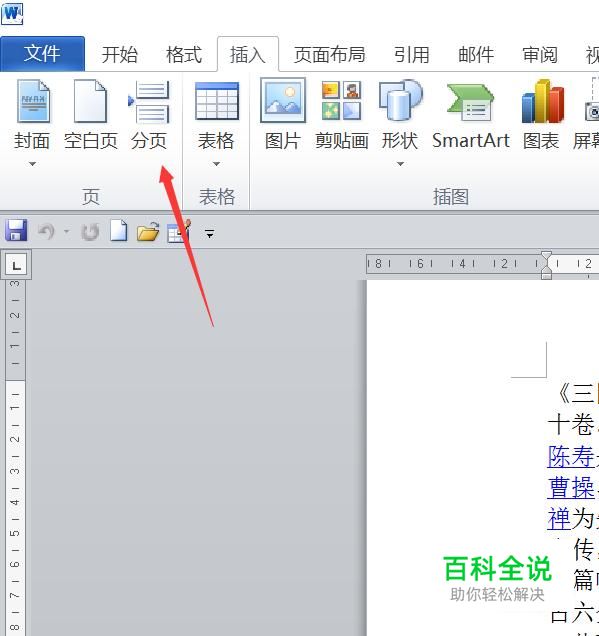Viewport: 599px width, 636px height.
Task: Insert a blank page with 空白页
Action: 91,116
